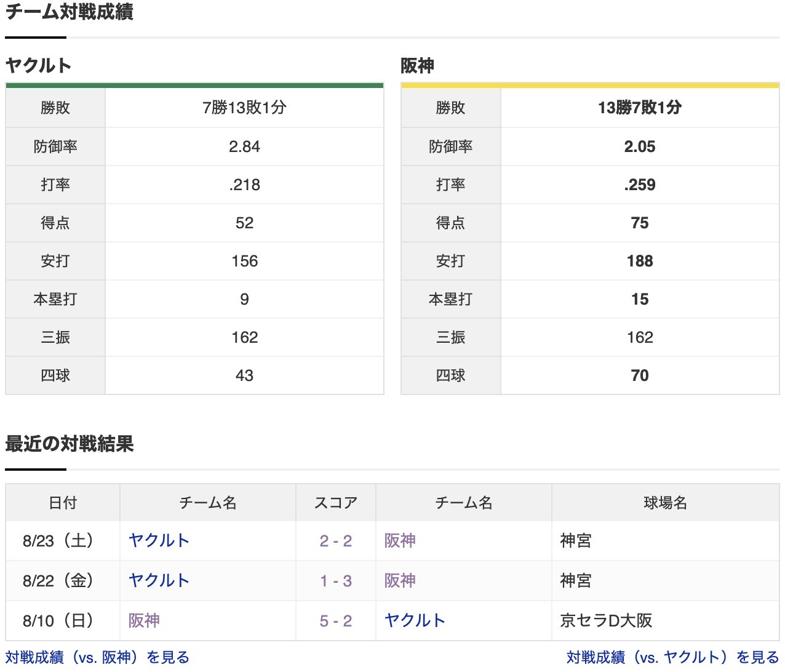This screenshot has width=785, height=672.
Task: Click Hanshin strikeouts value 162
Action: (x=640, y=337)
